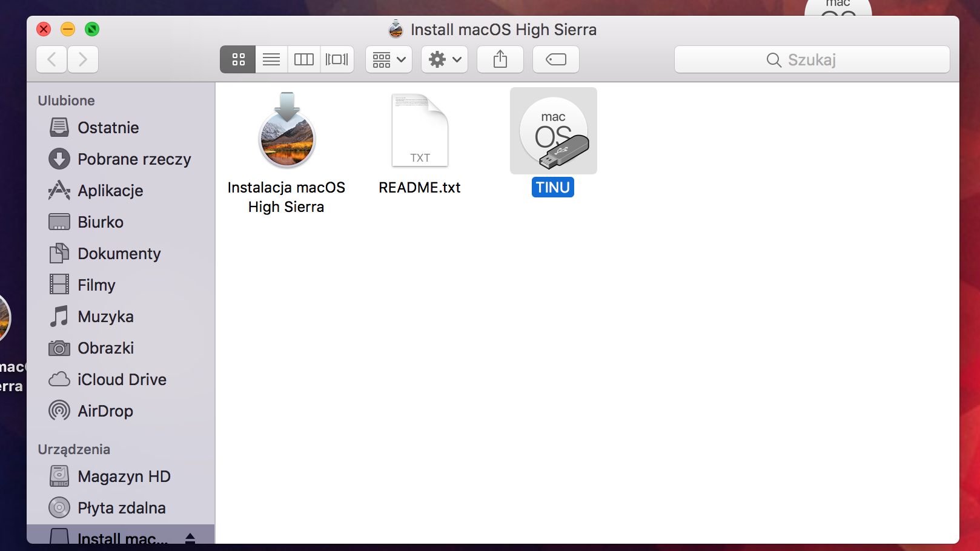Click the iCloud Drive cloud icon
This screenshot has height=551, width=980.
[59, 380]
